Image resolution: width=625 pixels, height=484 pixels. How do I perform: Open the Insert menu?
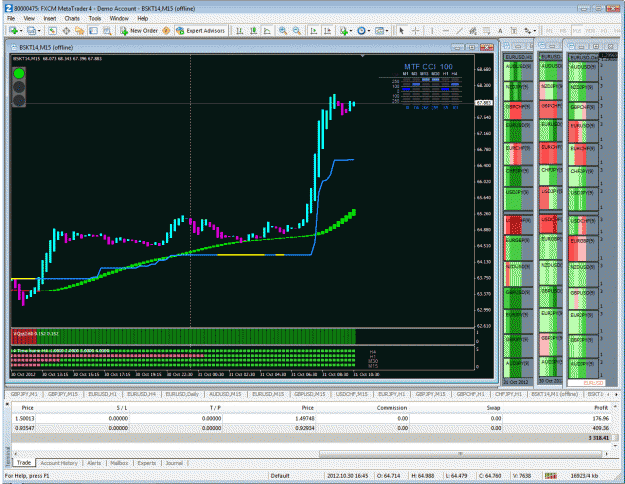click(50, 18)
